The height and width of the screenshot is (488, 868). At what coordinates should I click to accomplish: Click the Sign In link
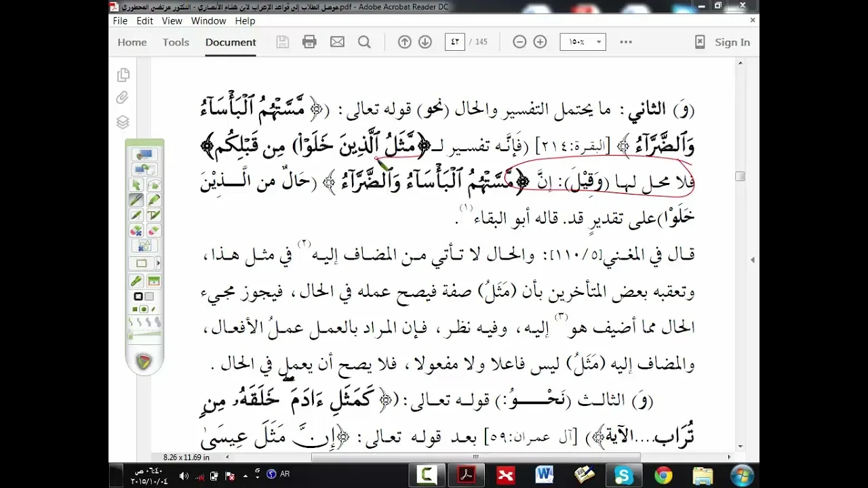click(732, 42)
